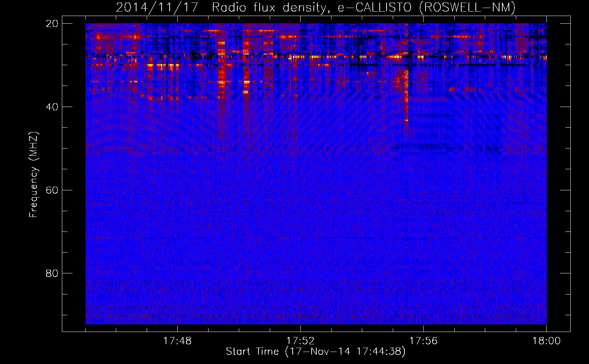Click the "17:48" time tick label
The width and height of the screenshot is (589, 364).
177,341
